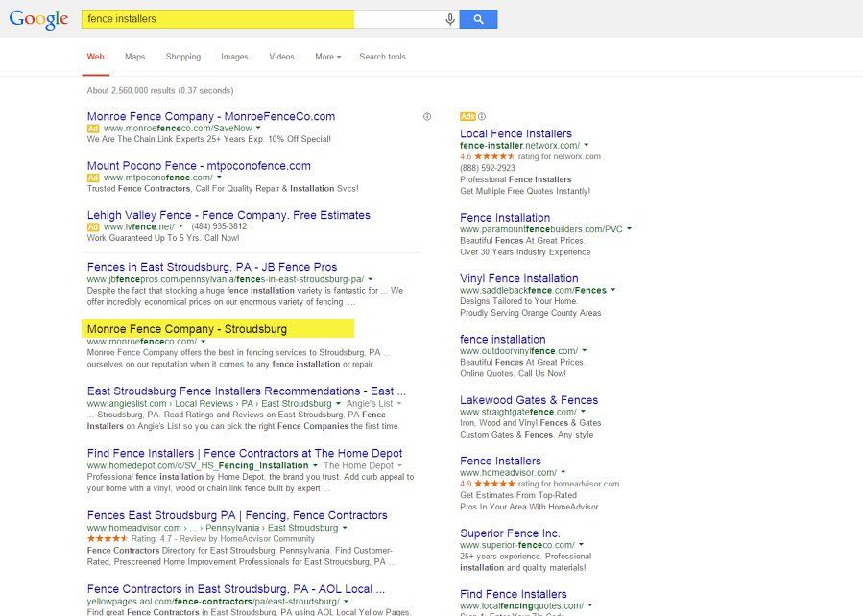Expand arrow next to localfencingquotes.com/
863x616 pixels.
coord(590,606)
